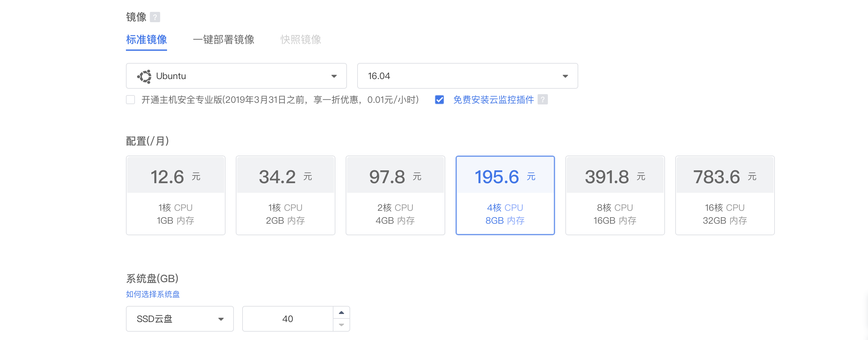Switch to the 标准镜像 tab

pyautogui.click(x=146, y=40)
